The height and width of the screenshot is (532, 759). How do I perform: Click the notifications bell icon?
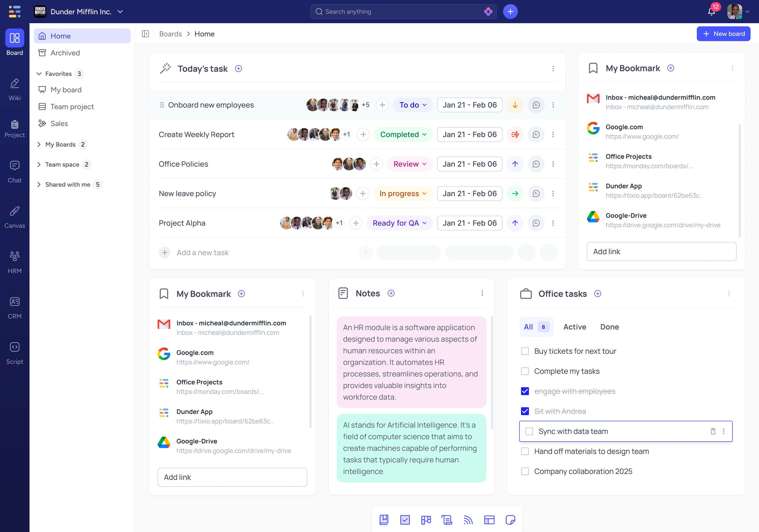coord(711,12)
